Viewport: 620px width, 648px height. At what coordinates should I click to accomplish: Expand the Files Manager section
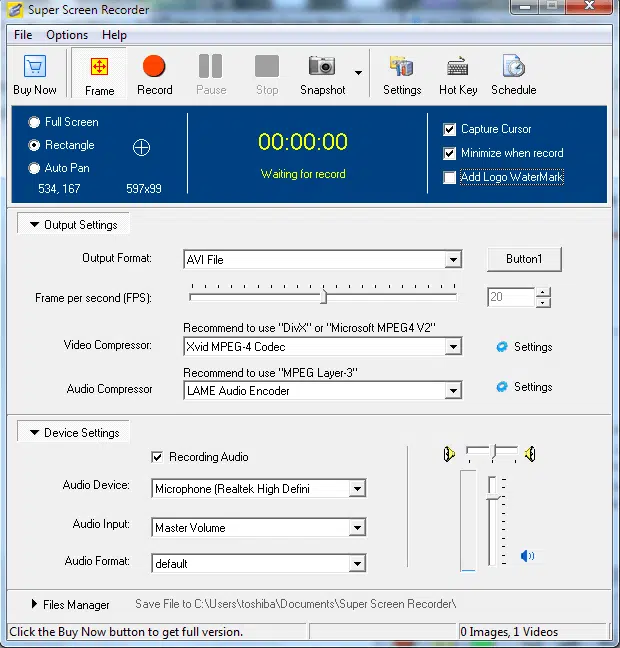(x=34, y=604)
